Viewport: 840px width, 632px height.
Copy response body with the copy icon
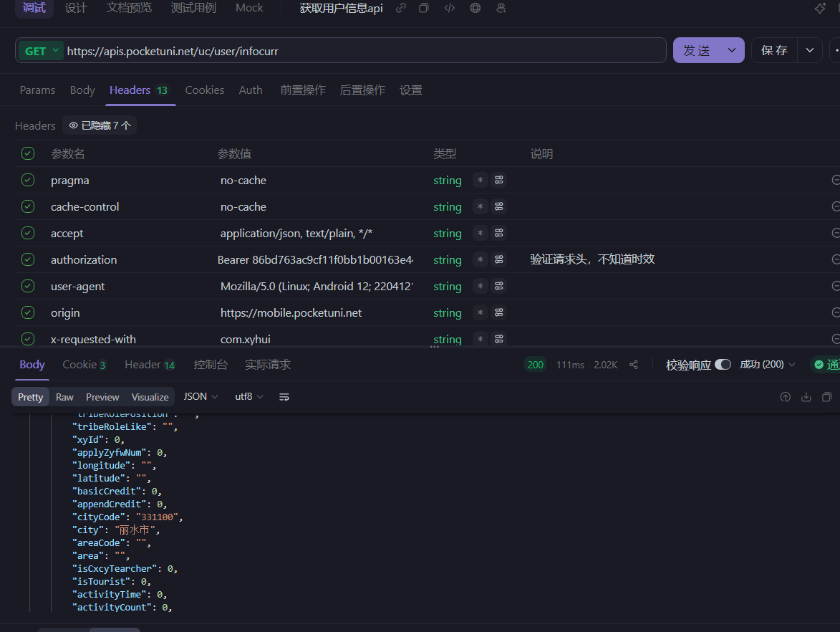[827, 397]
